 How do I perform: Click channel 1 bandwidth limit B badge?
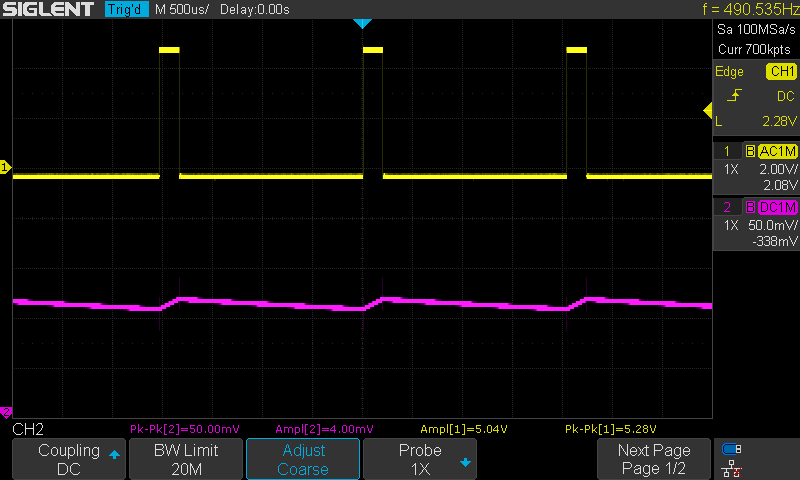pyautogui.click(x=750, y=151)
